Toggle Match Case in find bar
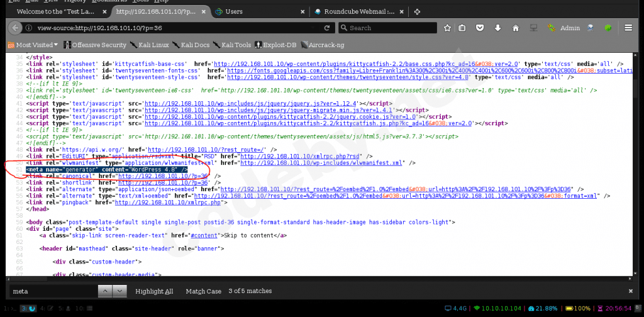Image resolution: width=644 pixels, height=317 pixels. click(203, 291)
